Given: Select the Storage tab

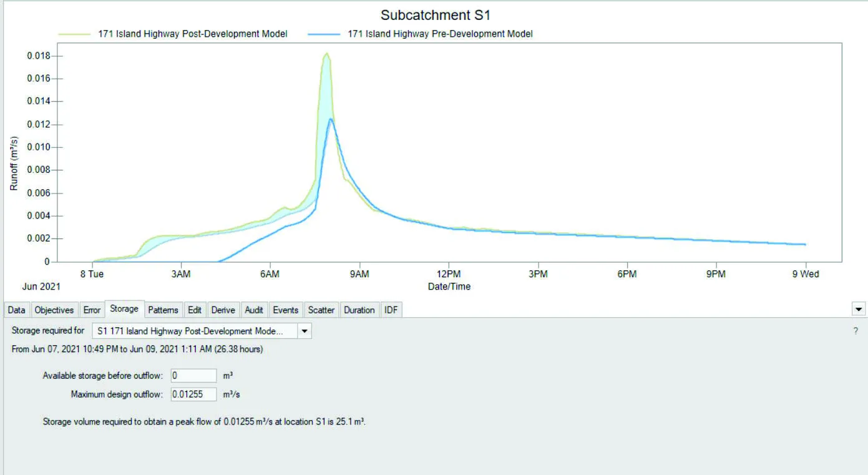Looking at the screenshot, I should pyautogui.click(x=124, y=309).
